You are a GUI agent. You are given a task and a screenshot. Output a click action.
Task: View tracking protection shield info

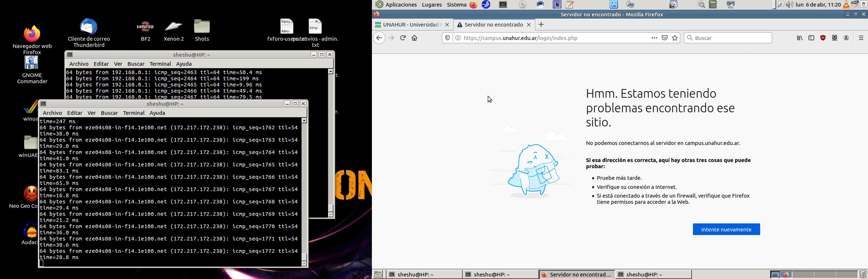(447, 38)
